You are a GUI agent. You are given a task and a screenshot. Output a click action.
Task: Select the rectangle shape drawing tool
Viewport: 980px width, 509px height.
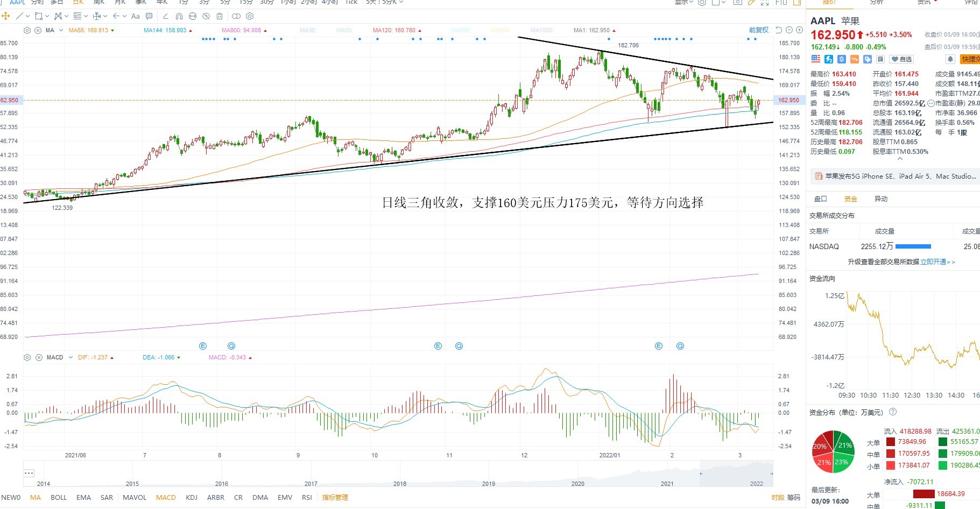coord(38,16)
